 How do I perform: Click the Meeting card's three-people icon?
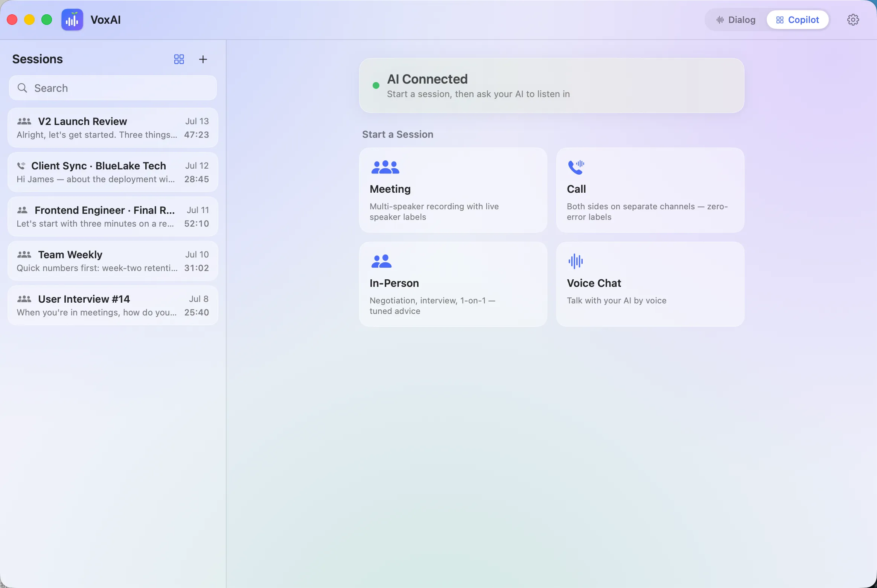(x=385, y=167)
